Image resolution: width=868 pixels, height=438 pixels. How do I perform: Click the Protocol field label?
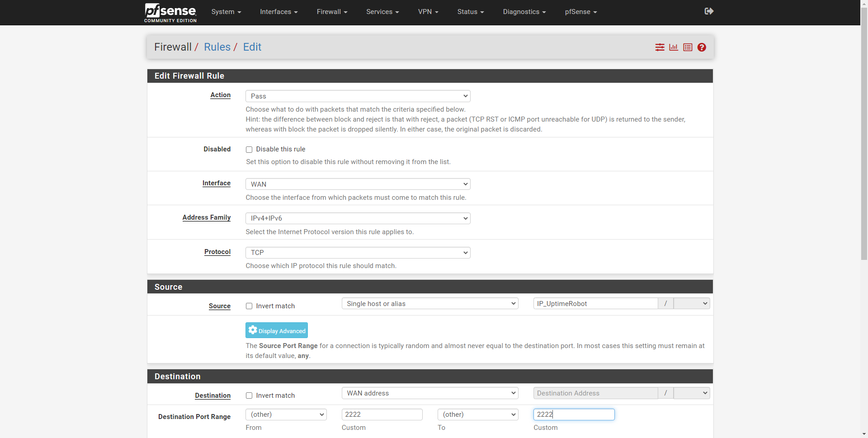tap(217, 252)
